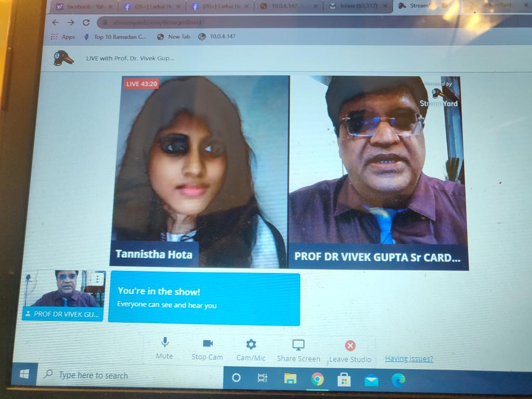Open Microsoft Store from the taskbar
532x399 pixels.
tap(344, 379)
